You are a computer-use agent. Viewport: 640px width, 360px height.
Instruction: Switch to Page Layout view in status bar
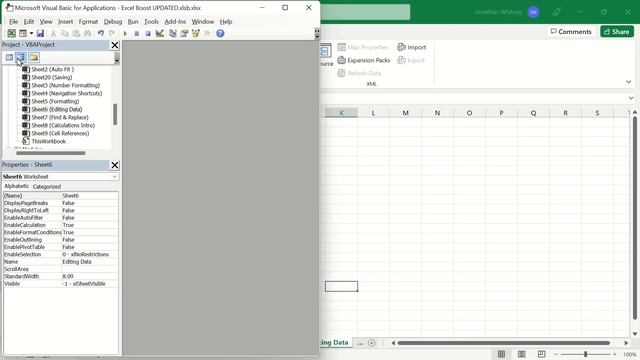point(522,354)
